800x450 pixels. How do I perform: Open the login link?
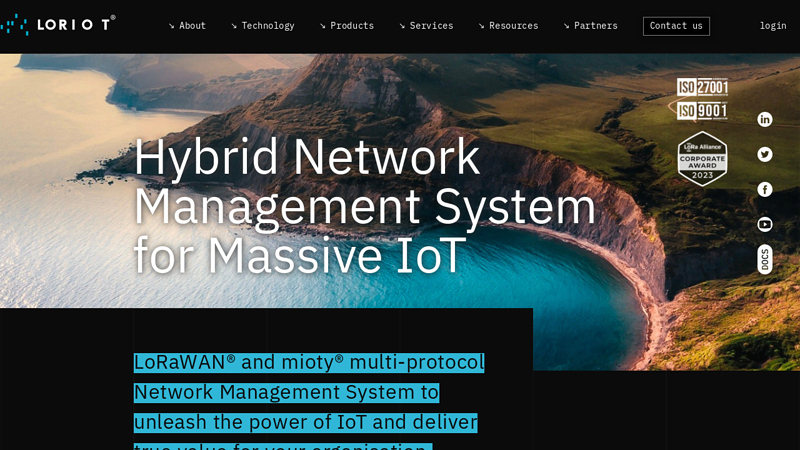[x=773, y=26]
